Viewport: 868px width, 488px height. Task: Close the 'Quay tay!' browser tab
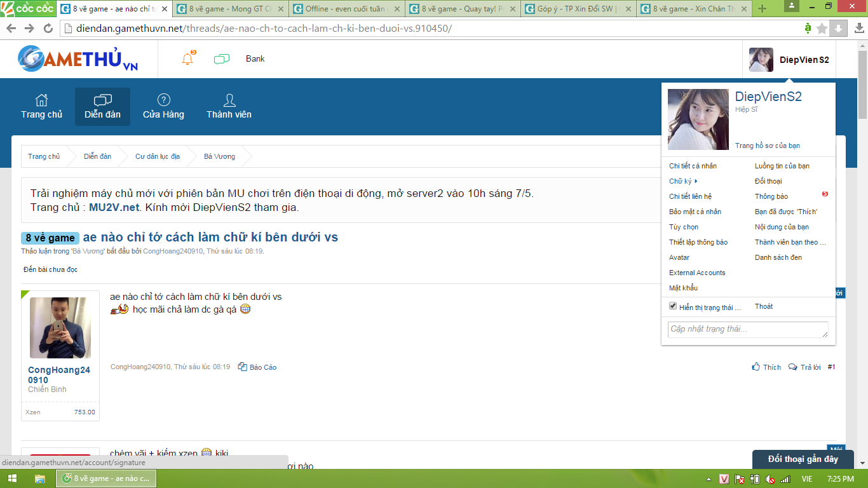tap(512, 9)
